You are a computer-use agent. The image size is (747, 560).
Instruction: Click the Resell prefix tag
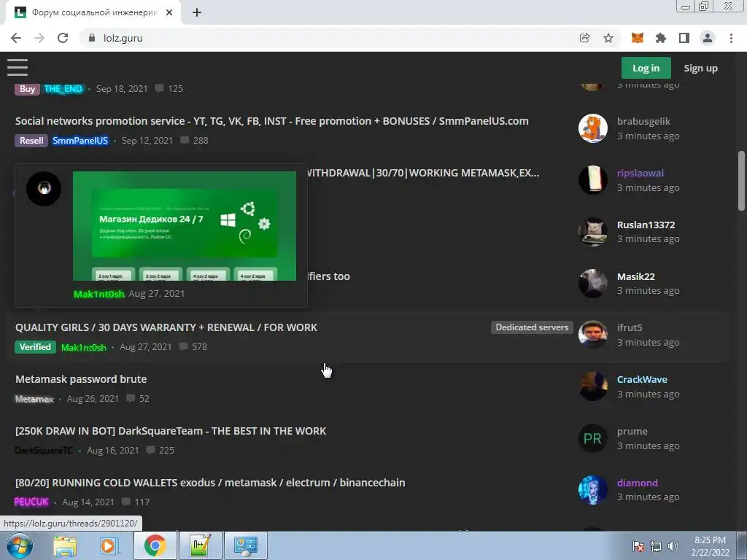pyautogui.click(x=31, y=141)
